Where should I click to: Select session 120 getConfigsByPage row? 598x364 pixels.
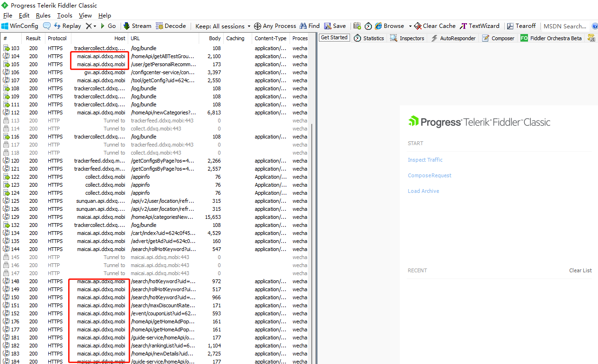pos(155,161)
